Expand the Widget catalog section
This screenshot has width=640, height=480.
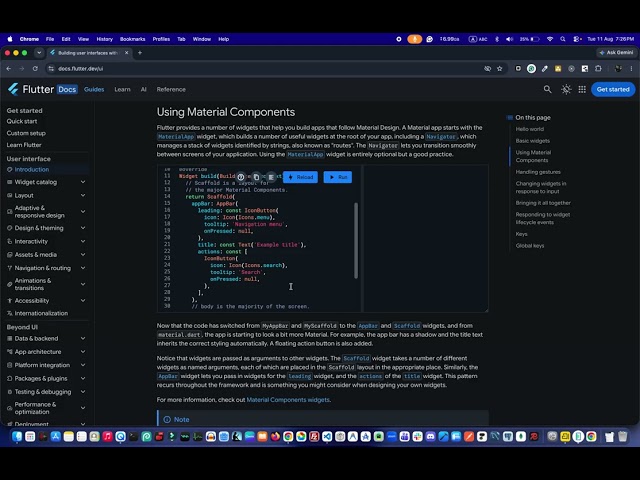pos(83,182)
